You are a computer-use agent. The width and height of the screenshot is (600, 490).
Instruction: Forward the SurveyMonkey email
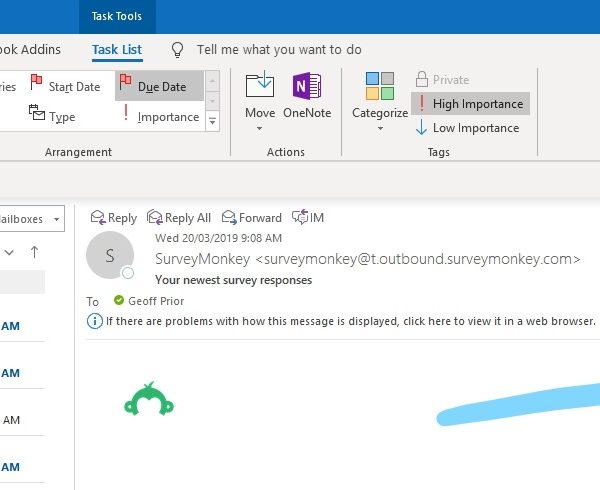coord(252,218)
